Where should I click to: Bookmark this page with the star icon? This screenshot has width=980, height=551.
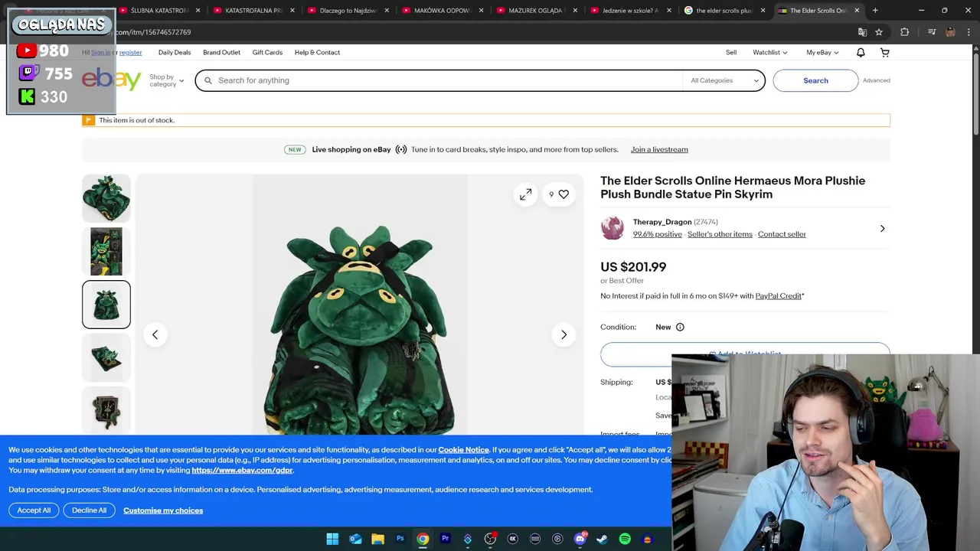[x=879, y=32]
